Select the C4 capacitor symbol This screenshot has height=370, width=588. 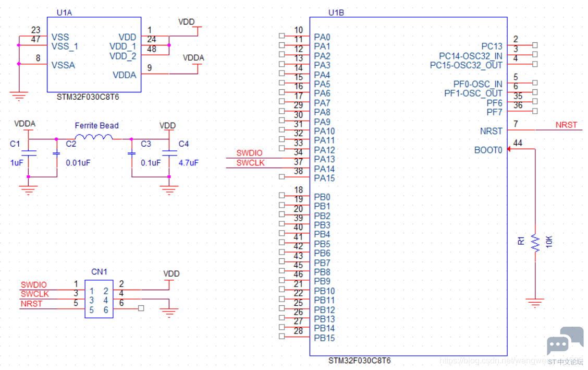pos(169,153)
